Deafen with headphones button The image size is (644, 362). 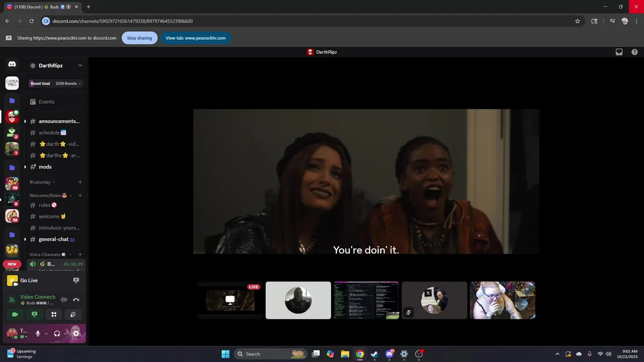pos(57,333)
